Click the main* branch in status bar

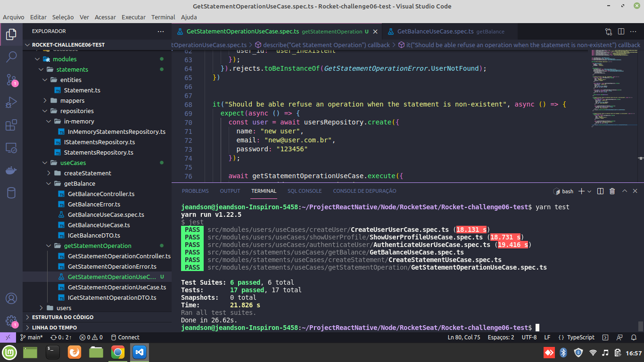tap(32, 337)
